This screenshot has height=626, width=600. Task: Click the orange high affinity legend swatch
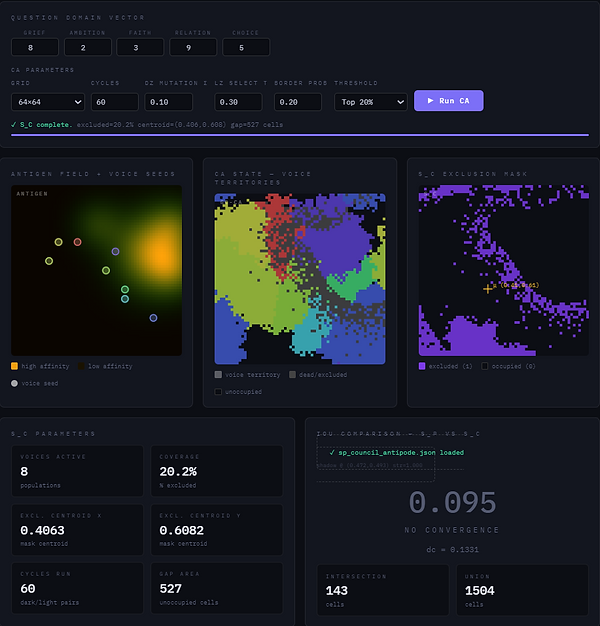14,366
